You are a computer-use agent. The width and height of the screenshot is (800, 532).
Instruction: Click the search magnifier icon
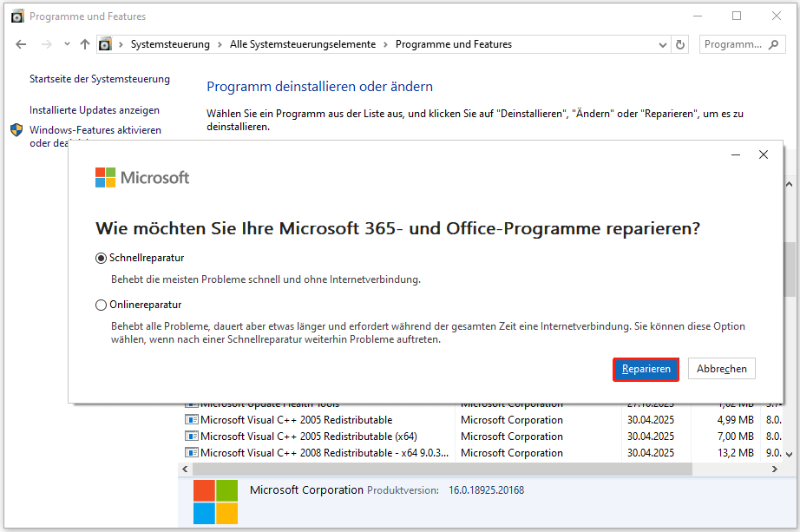773,44
